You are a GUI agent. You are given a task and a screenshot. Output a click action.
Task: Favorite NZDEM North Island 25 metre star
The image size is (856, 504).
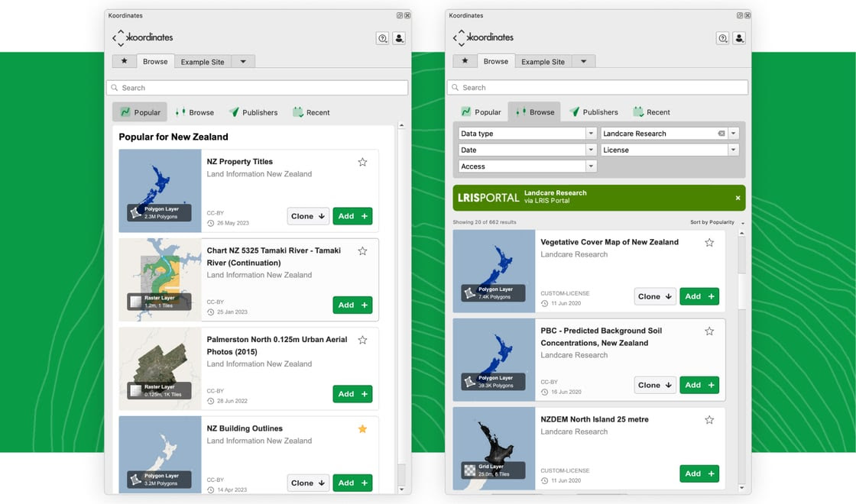709,420
